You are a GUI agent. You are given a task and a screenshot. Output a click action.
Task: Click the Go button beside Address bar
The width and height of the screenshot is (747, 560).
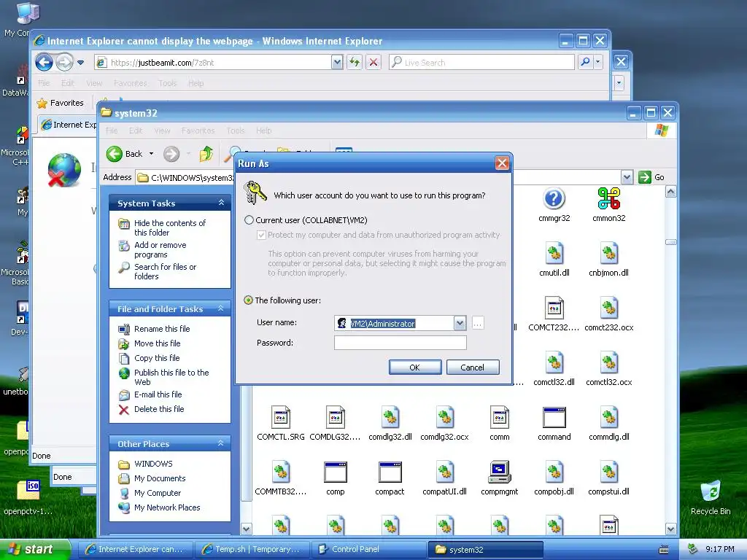pyautogui.click(x=651, y=177)
